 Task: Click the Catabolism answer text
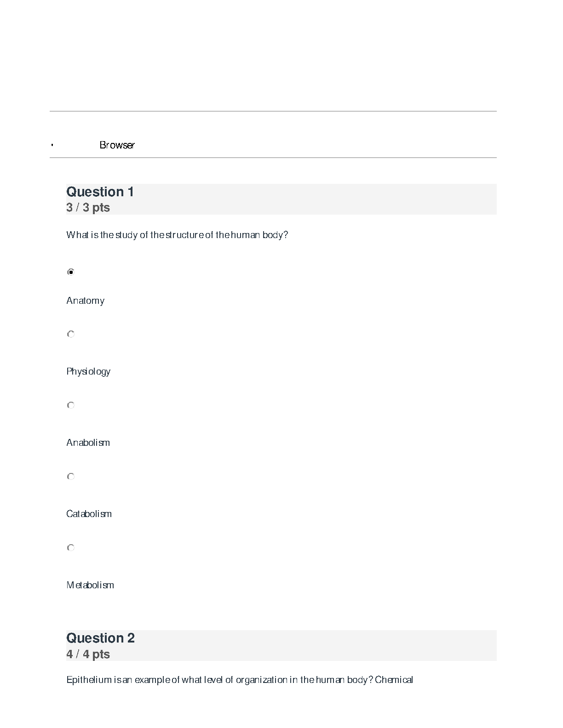[89, 514]
